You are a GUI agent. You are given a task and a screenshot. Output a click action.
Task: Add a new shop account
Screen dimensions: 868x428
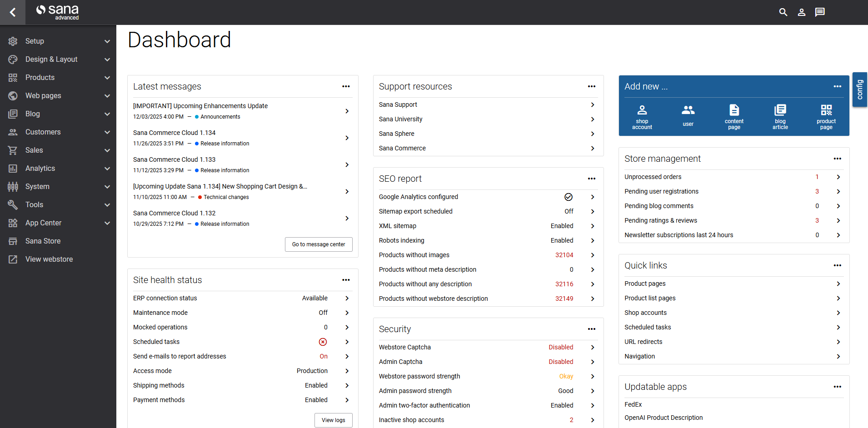tap(642, 117)
